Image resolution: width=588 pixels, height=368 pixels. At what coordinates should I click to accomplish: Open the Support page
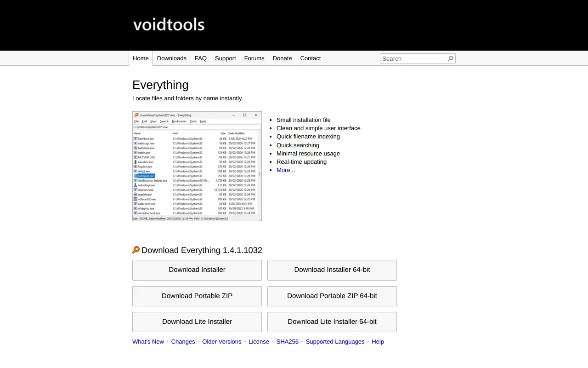point(226,58)
